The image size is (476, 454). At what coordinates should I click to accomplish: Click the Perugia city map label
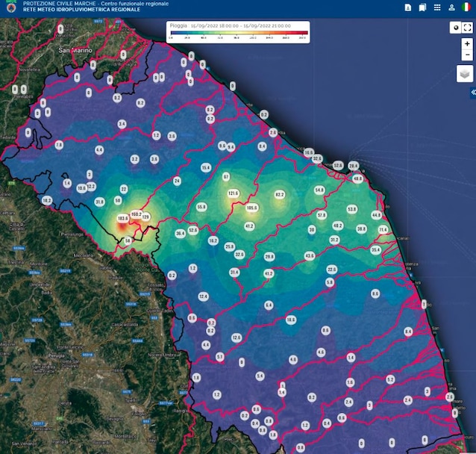coord(57,355)
